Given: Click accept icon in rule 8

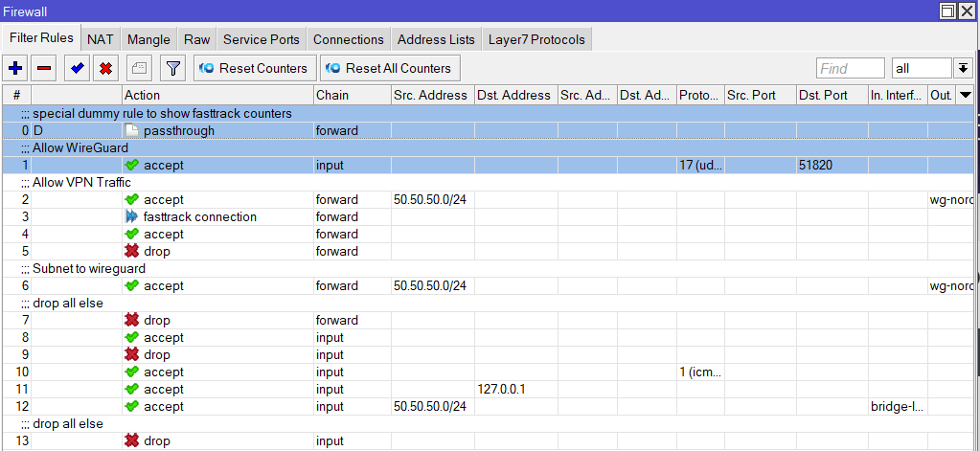Looking at the screenshot, I should pyautogui.click(x=131, y=337).
